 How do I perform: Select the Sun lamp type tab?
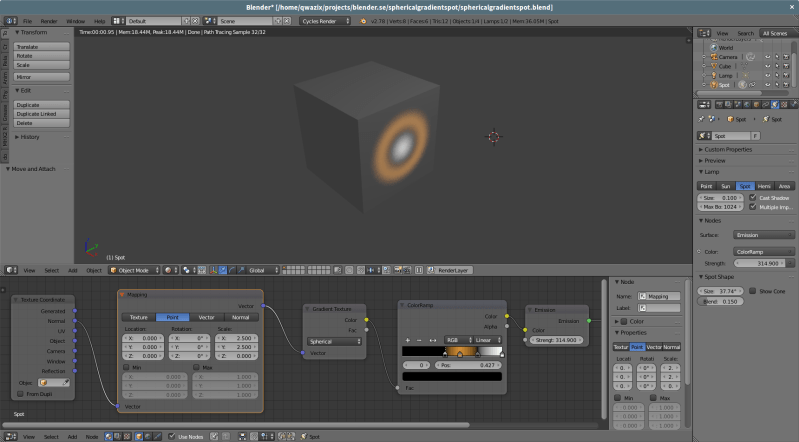726,186
